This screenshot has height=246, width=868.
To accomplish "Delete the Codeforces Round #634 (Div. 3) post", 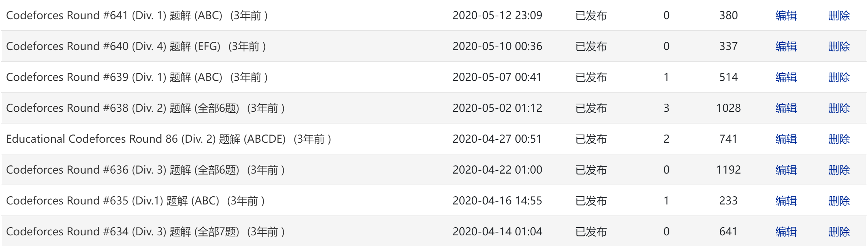I will click(839, 232).
